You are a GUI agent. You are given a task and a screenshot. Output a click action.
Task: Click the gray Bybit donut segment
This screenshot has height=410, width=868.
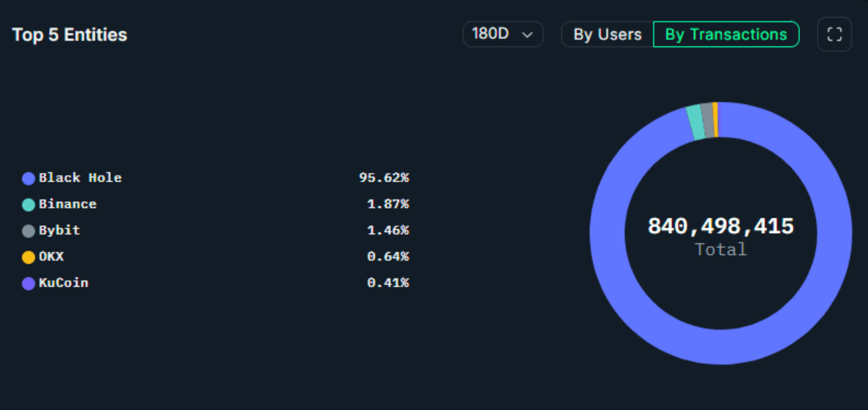tap(708, 120)
